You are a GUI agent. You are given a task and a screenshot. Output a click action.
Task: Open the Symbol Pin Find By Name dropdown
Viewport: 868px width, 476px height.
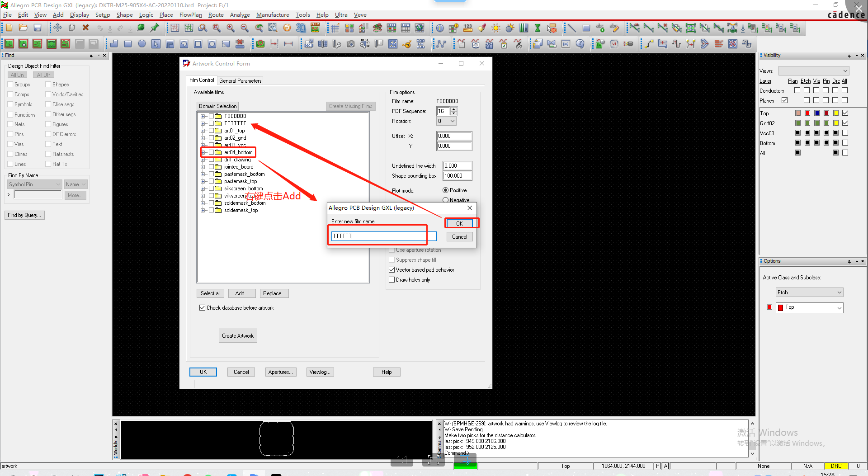(x=35, y=184)
